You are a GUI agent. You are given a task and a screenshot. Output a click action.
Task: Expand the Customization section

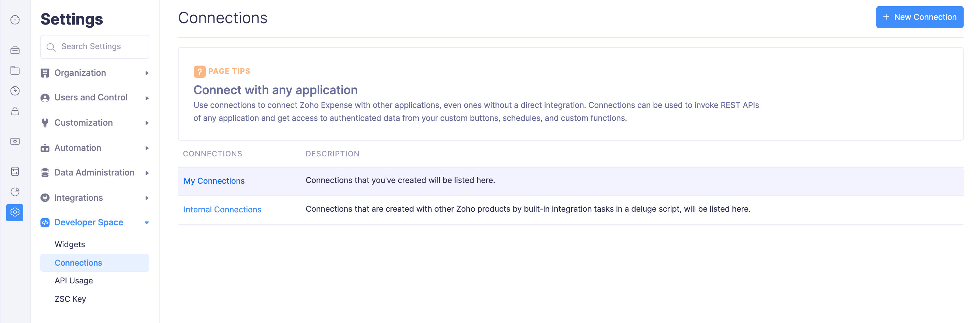(x=94, y=123)
